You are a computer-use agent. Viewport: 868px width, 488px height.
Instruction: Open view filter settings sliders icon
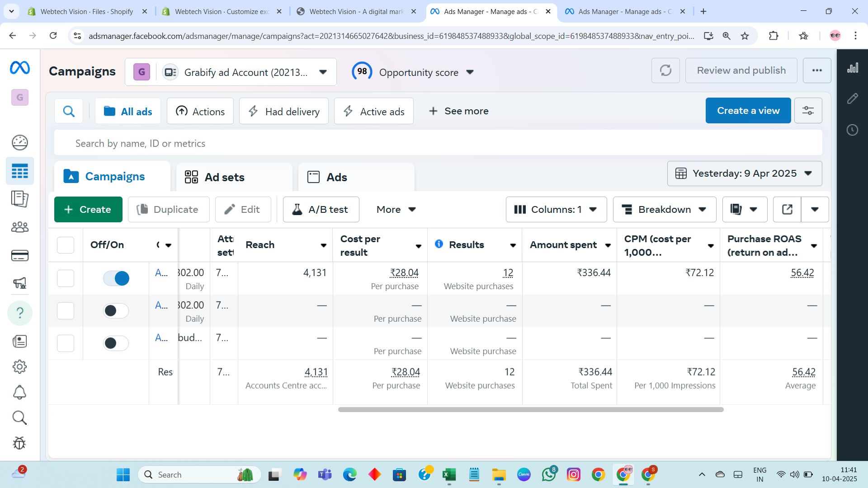click(x=808, y=111)
